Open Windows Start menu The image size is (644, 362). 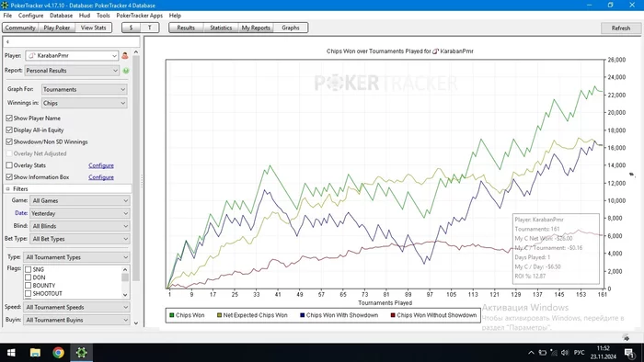pyautogui.click(x=11, y=353)
